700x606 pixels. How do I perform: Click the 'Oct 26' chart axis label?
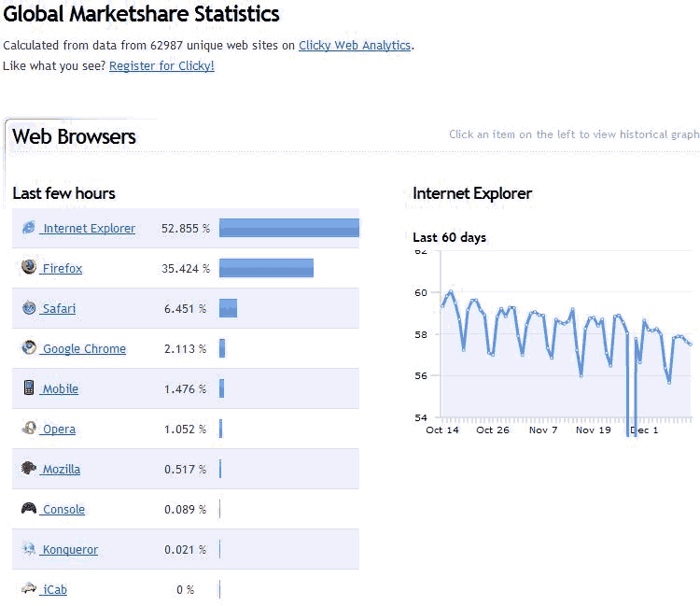[x=493, y=430]
